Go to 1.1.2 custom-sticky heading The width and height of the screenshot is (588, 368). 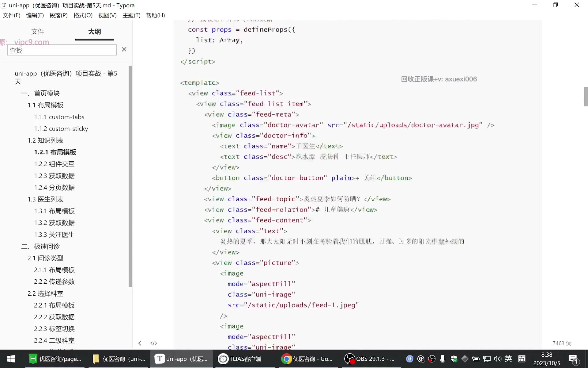[x=61, y=129]
